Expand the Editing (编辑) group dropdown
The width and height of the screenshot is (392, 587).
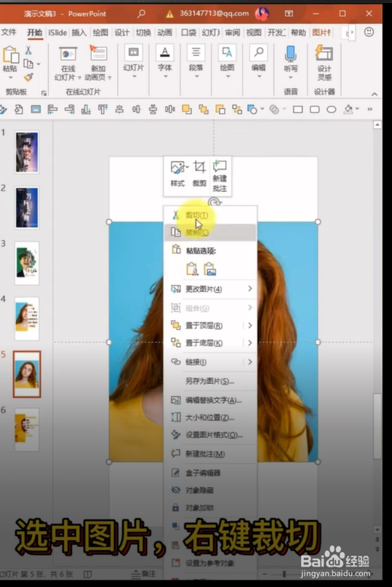[x=259, y=76]
